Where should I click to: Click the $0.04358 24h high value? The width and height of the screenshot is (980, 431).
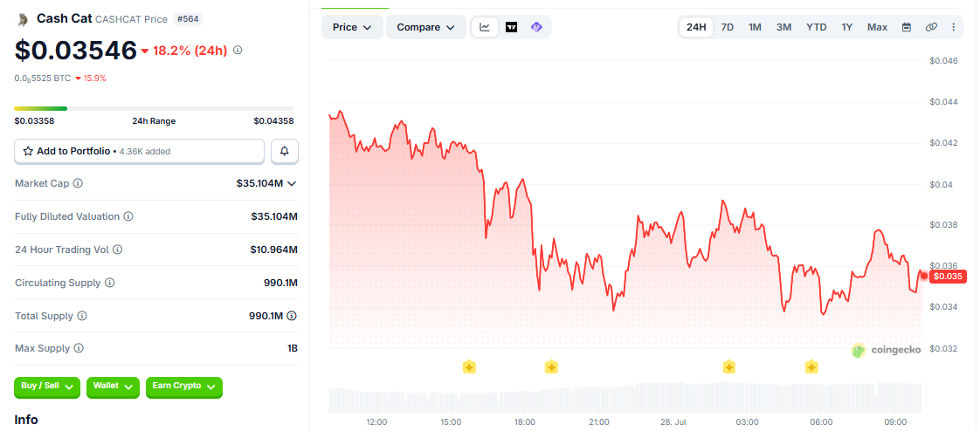point(273,121)
